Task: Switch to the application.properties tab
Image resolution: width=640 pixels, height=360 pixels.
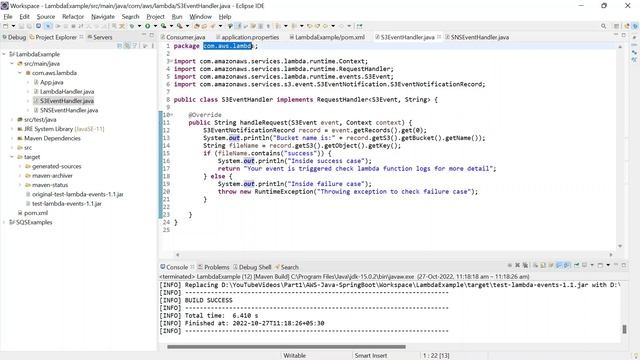Action: coord(247,37)
